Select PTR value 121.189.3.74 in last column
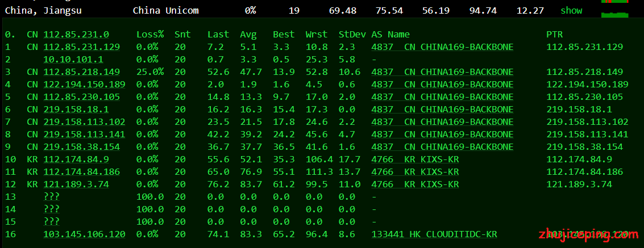 [x=579, y=184]
